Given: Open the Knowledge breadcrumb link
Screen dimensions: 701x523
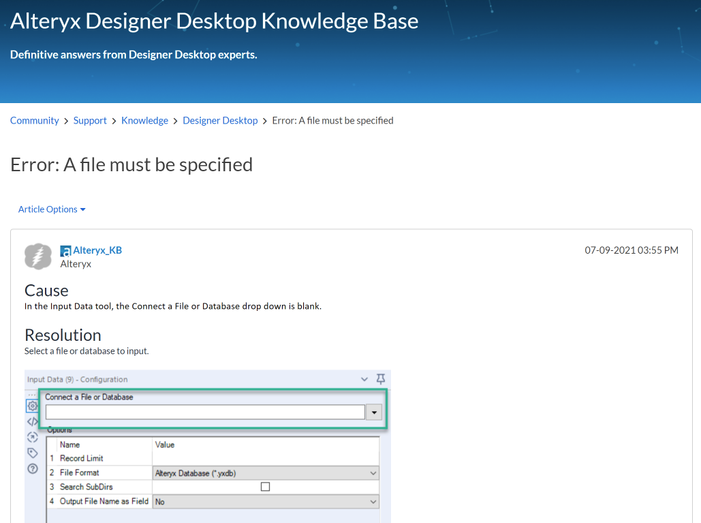Looking at the screenshot, I should (144, 121).
